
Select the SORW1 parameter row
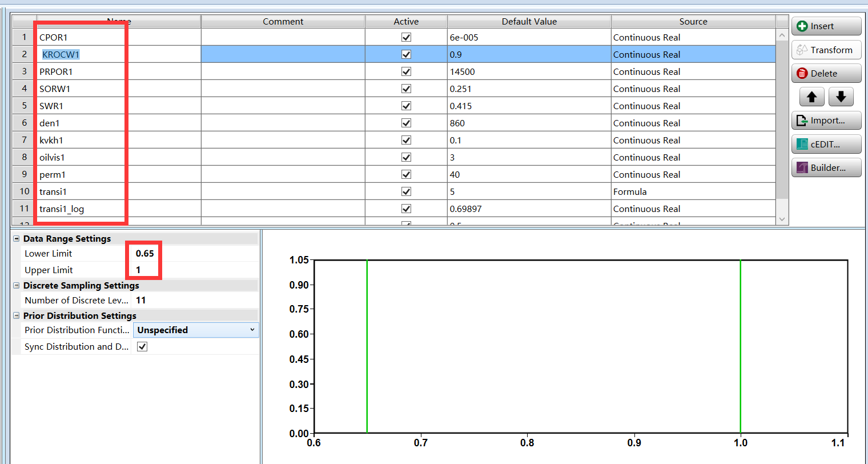(x=55, y=89)
